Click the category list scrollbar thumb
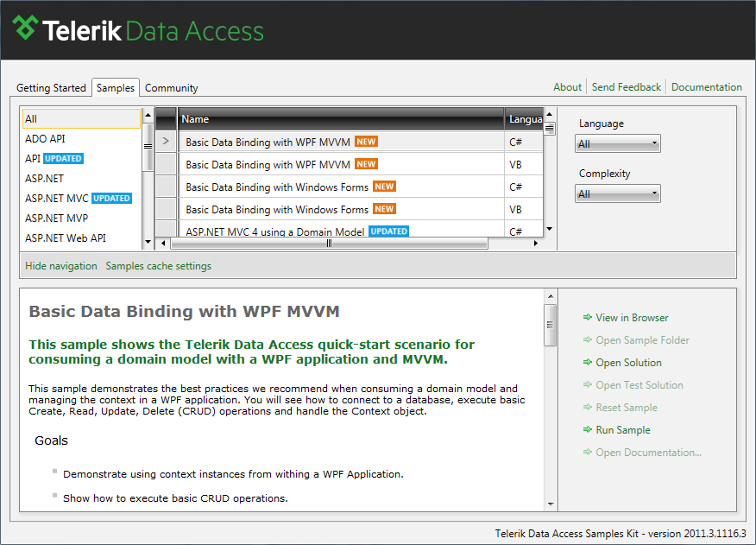The height and width of the screenshot is (545, 756). (148, 147)
